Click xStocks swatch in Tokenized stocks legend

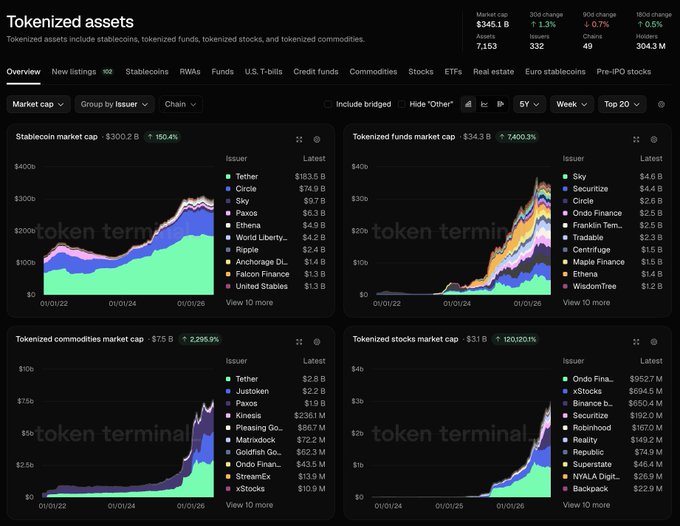click(565, 391)
